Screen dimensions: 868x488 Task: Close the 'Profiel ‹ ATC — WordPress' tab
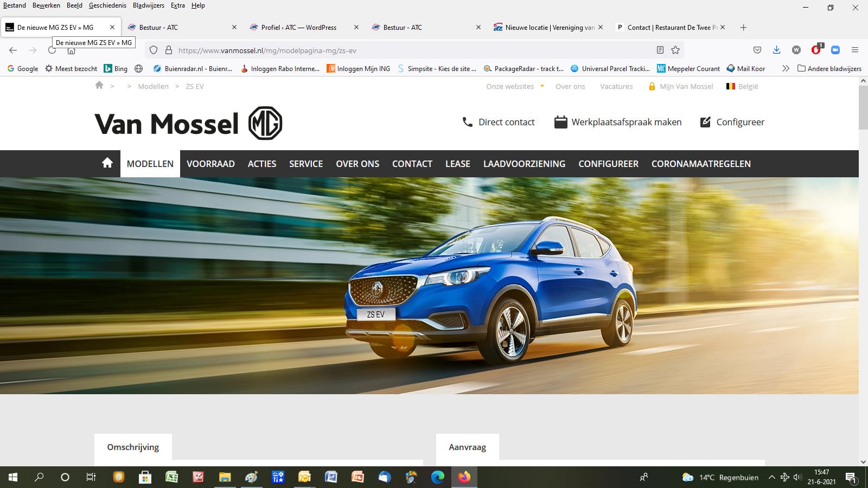(x=356, y=27)
